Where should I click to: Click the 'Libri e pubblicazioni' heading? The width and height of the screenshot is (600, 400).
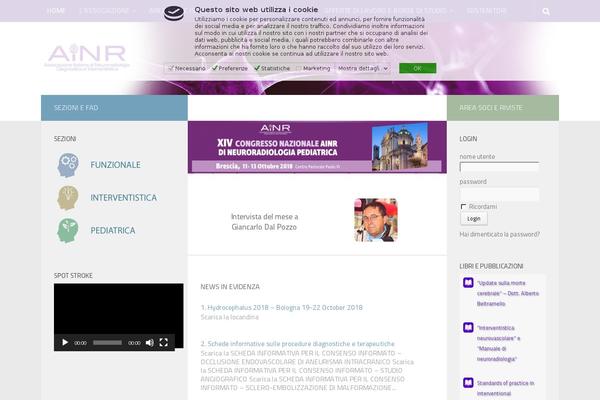(491, 266)
